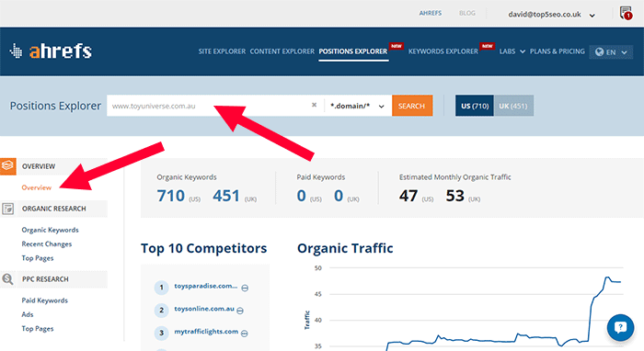Open the help chat bubble
644x351 pixels.
coord(620,327)
